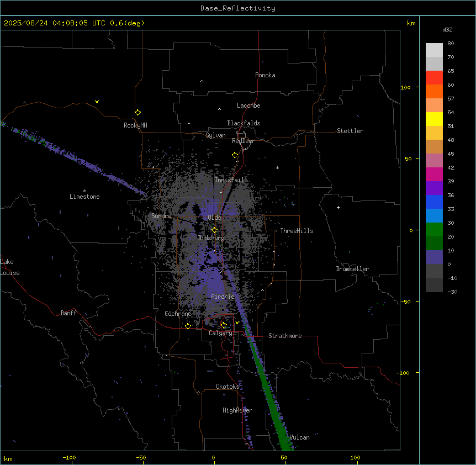Click the yellow diamond marker above Calgary label

tap(224, 325)
